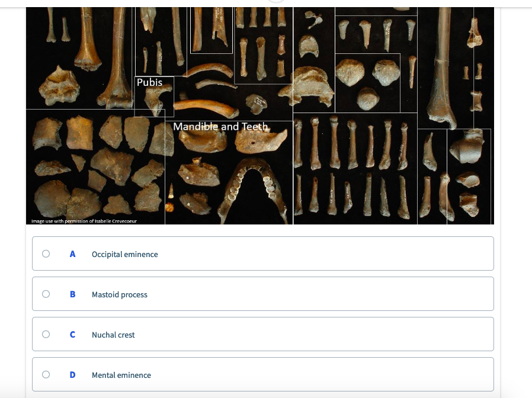The height and width of the screenshot is (398, 532).
Task: Choose answer text Mental eminence
Action: tap(121, 375)
